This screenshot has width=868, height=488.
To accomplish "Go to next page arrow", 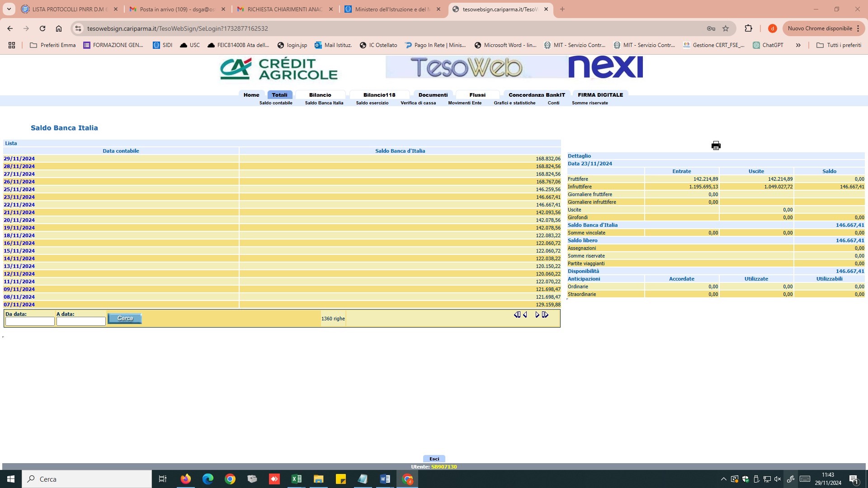I will click(x=537, y=315).
